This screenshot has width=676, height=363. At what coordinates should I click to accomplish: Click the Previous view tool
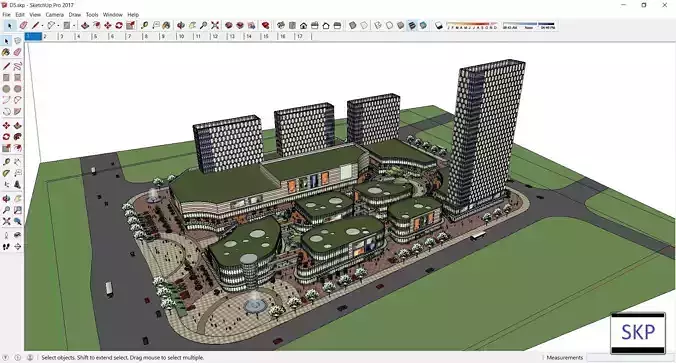18,221
